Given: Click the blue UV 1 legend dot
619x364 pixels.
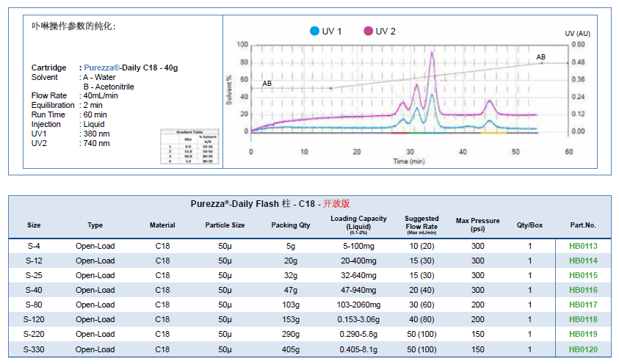Looking at the screenshot, I should tap(314, 31).
